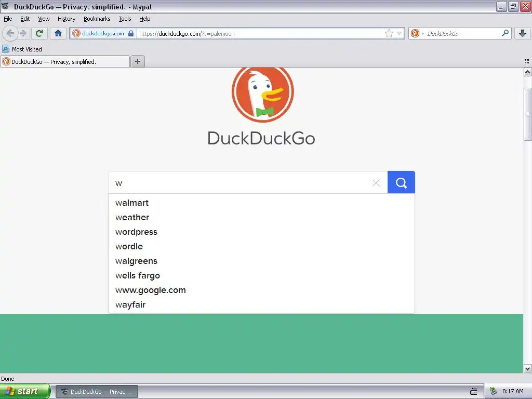The height and width of the screenshot is (399, 532).
Task: Click the toolbar search magnifier icon
Action: click(x=505, y=33)
